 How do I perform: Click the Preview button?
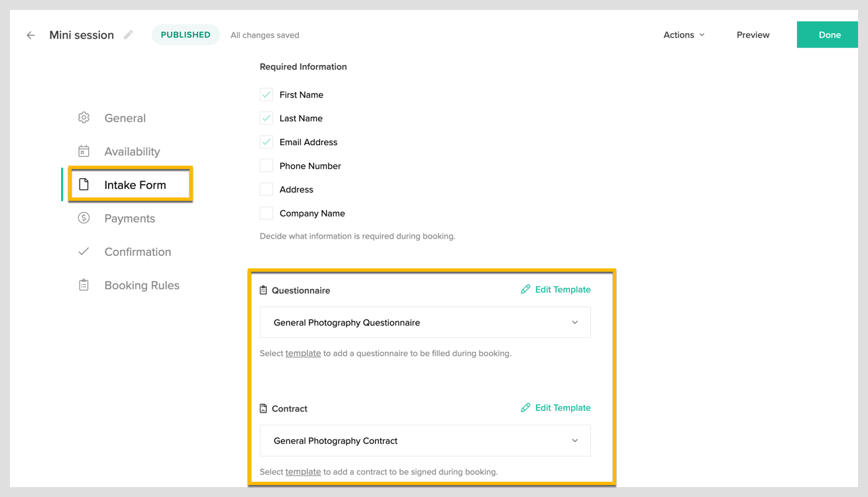pos(753,34)
